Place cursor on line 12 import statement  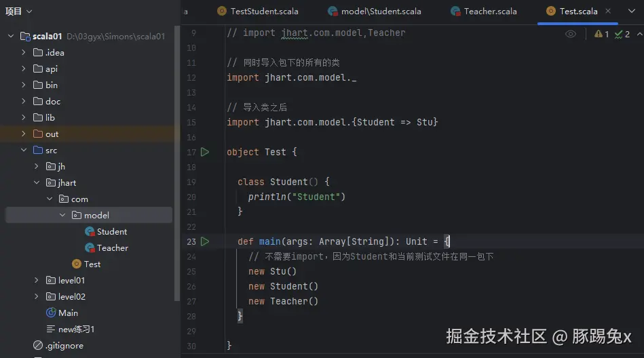pyautogui.click(x=292, y=77)
